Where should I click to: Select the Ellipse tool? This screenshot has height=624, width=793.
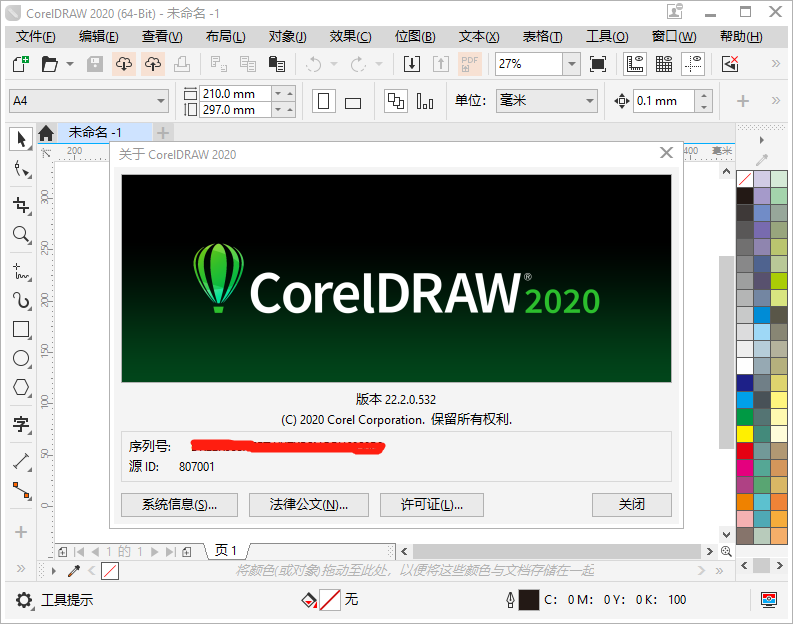click(x=21, y=359)
